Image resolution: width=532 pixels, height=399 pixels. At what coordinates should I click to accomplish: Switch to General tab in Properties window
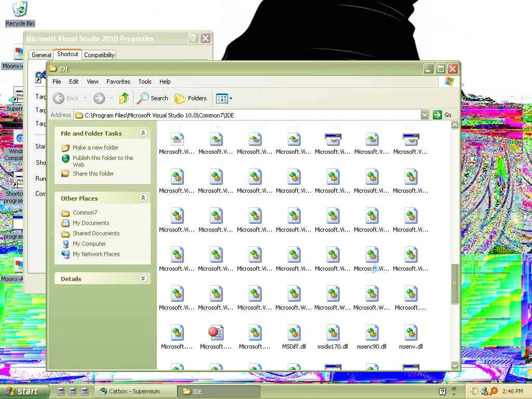(41, 55)
